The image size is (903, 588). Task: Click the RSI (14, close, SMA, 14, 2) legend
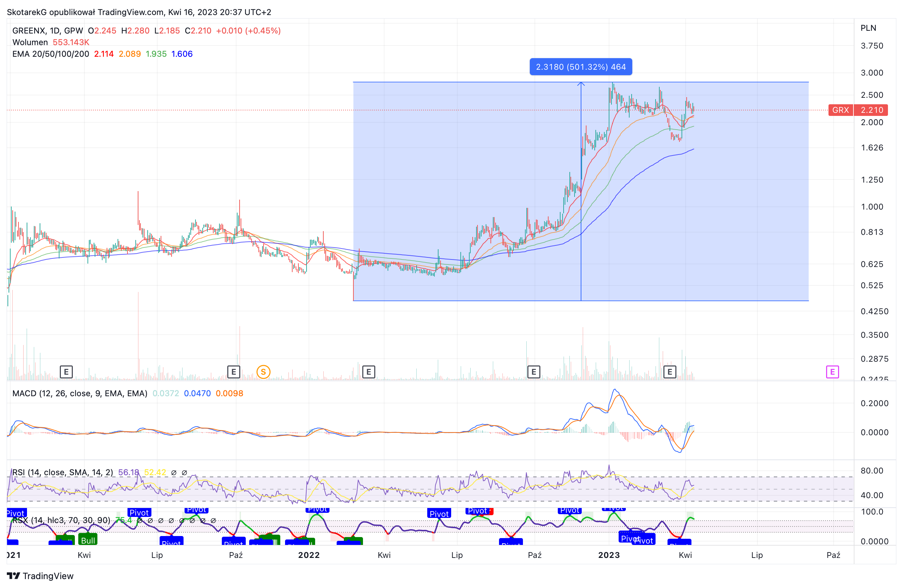point(63,472)
